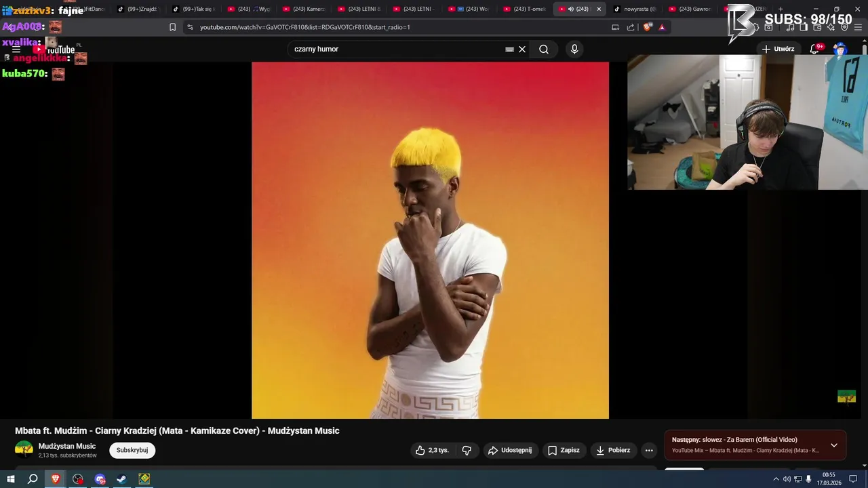Open the Mudżystan Music channel avatar
The image size is (868, 488).
coord(24,450)
